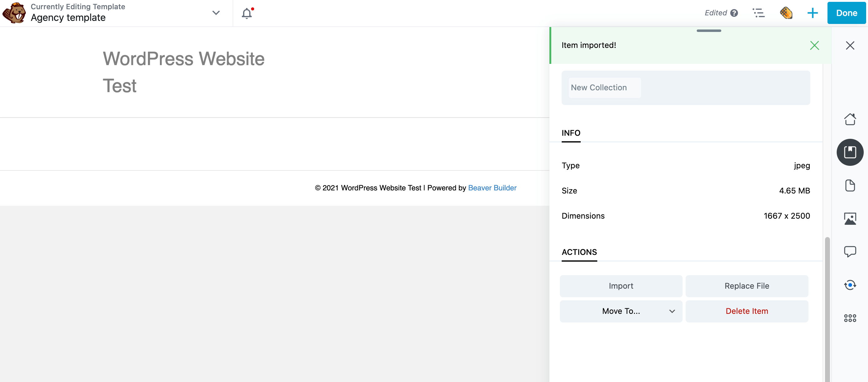Select the document/page panel icon

[850, 184]
